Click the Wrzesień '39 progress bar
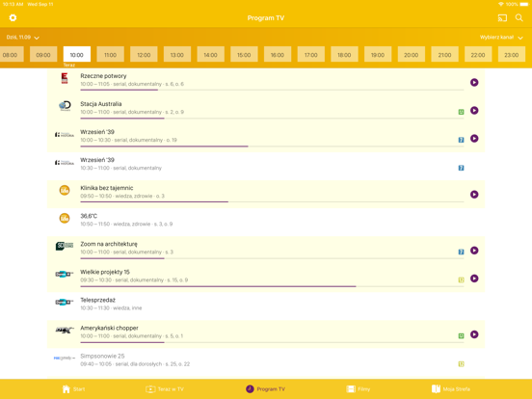The height and width of the screenshot is (399, 532). pos(272,146)
